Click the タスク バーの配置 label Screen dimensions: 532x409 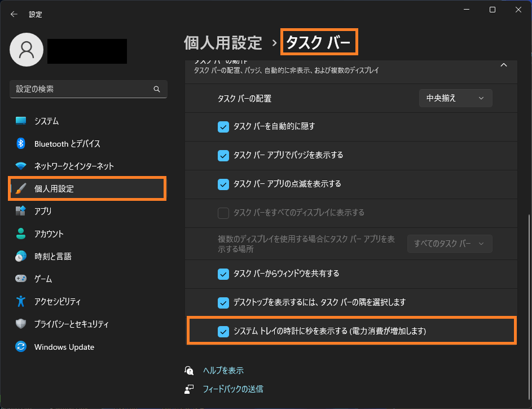(244, 98)
